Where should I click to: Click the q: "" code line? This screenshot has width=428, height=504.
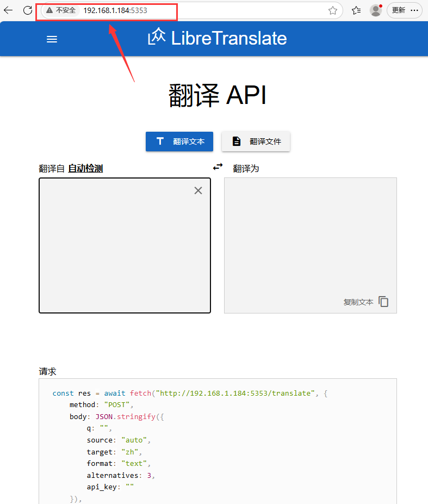coord(99,428)
